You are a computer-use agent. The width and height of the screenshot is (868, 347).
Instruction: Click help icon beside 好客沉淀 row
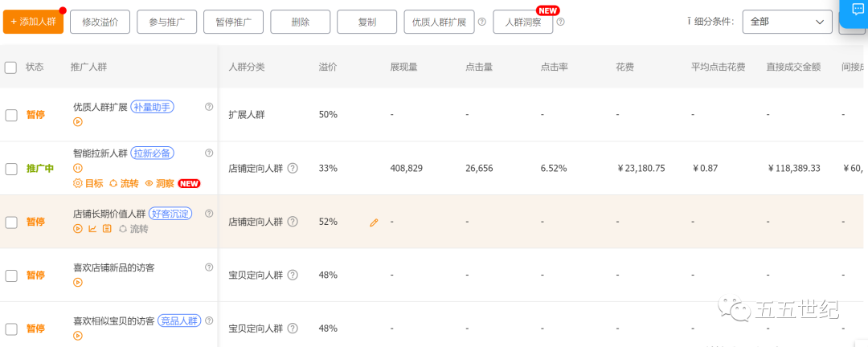(x=209, y=213)
